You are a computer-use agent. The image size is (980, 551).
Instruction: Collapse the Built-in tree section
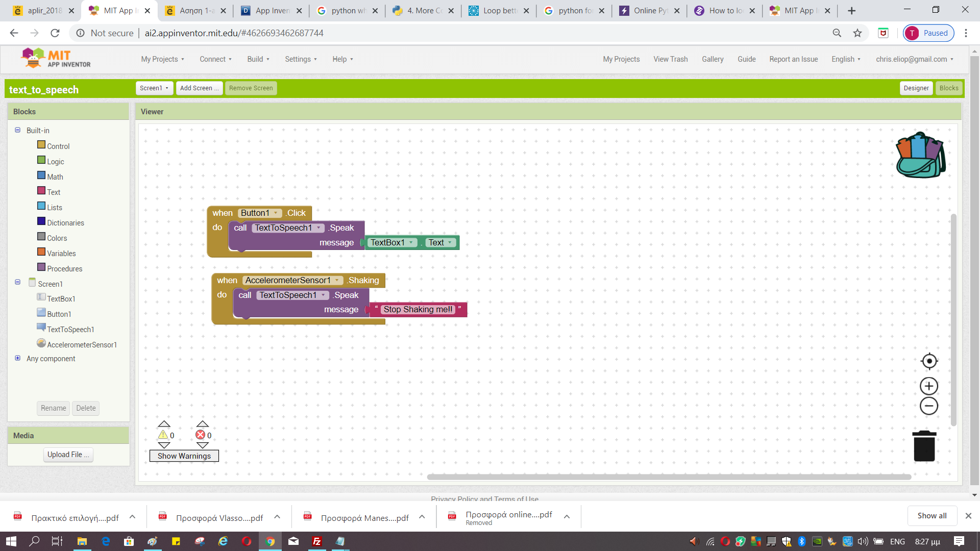click(17, 130)
